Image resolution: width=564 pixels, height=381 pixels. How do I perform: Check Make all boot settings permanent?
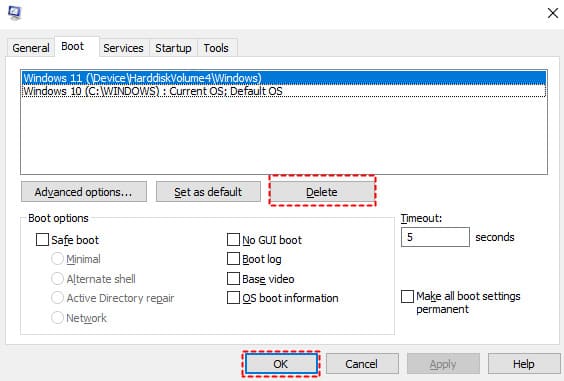[x=407, y=296]
